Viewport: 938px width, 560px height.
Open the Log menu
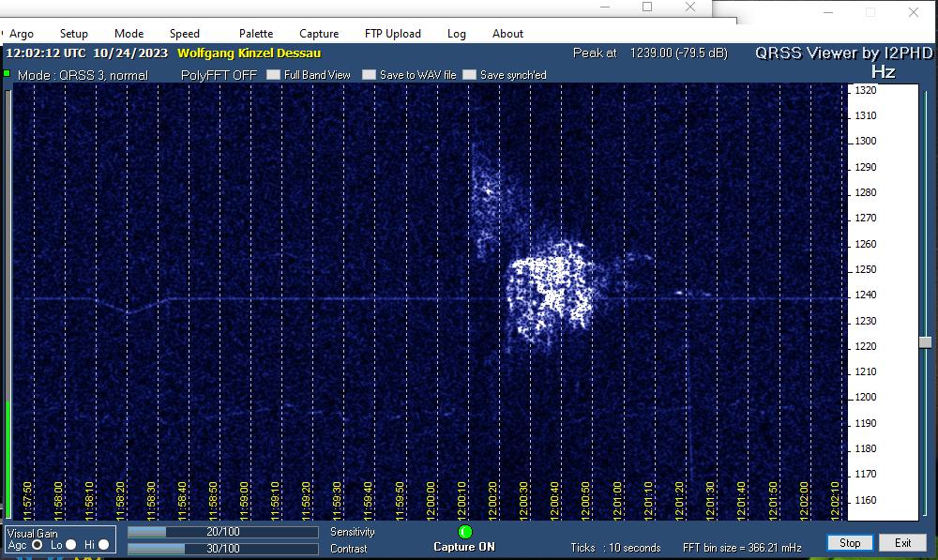coord(457,34)
